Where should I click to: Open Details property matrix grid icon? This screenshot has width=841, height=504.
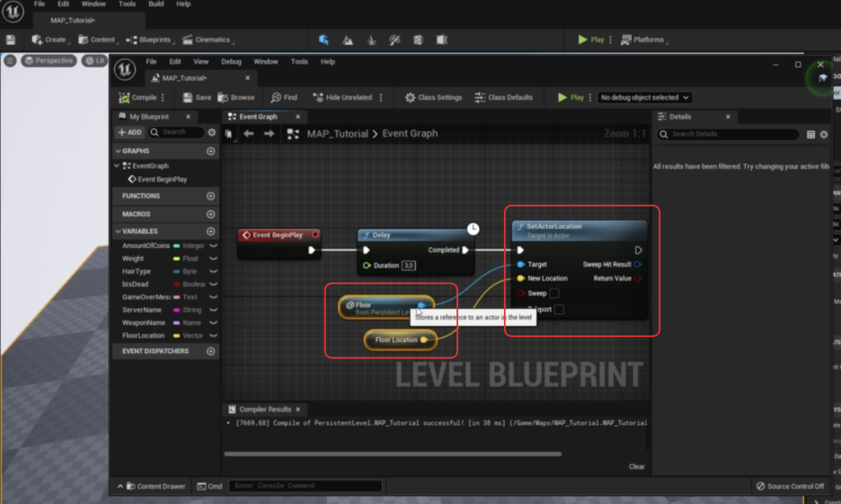click(811, 135)
